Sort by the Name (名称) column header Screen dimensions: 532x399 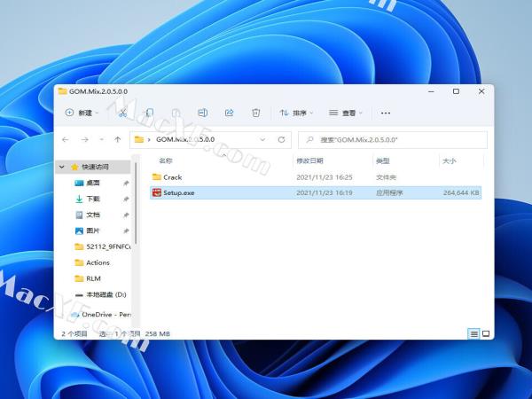166,160
